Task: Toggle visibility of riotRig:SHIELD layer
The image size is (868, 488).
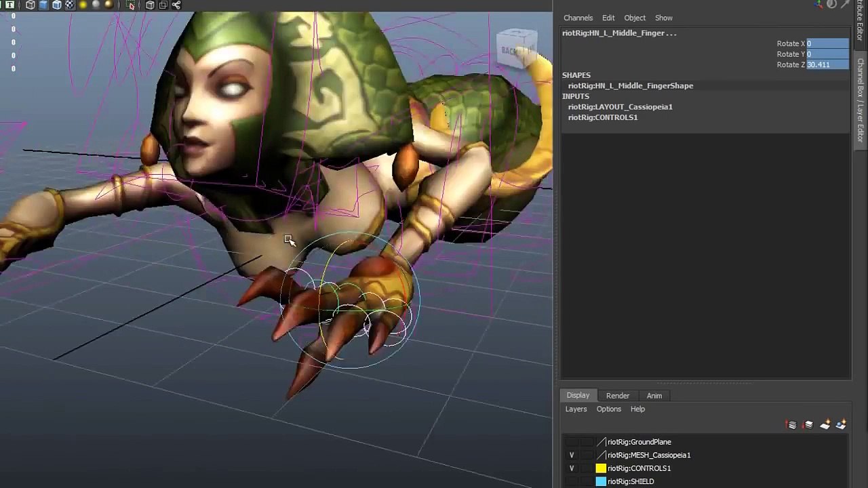Action: coord(572,481)
